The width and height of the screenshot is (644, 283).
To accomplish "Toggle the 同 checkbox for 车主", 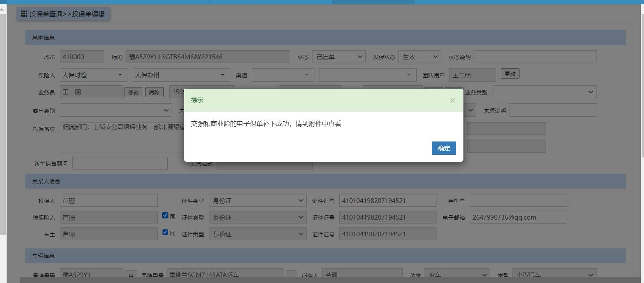I will 165,232.
